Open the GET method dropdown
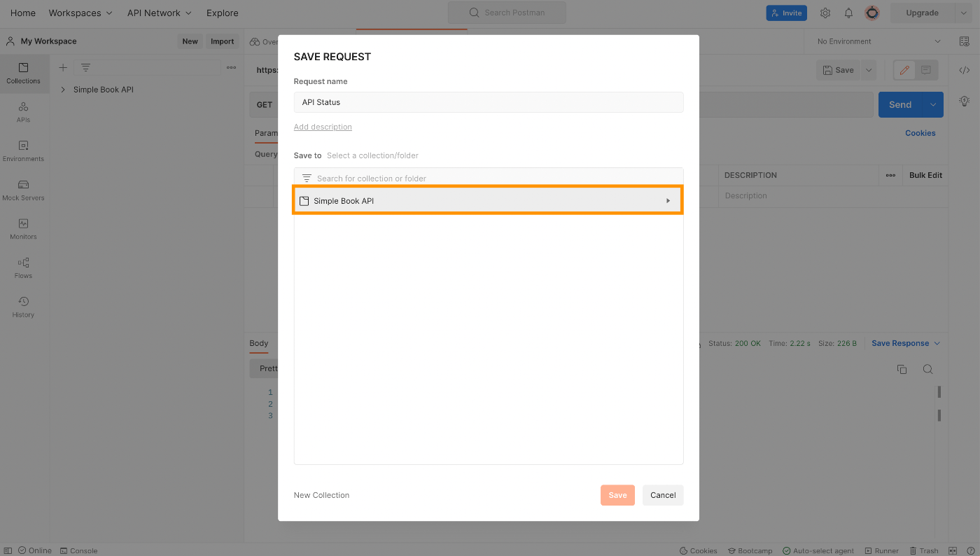Viewport: 980px width, 556px height. point(265,104)
